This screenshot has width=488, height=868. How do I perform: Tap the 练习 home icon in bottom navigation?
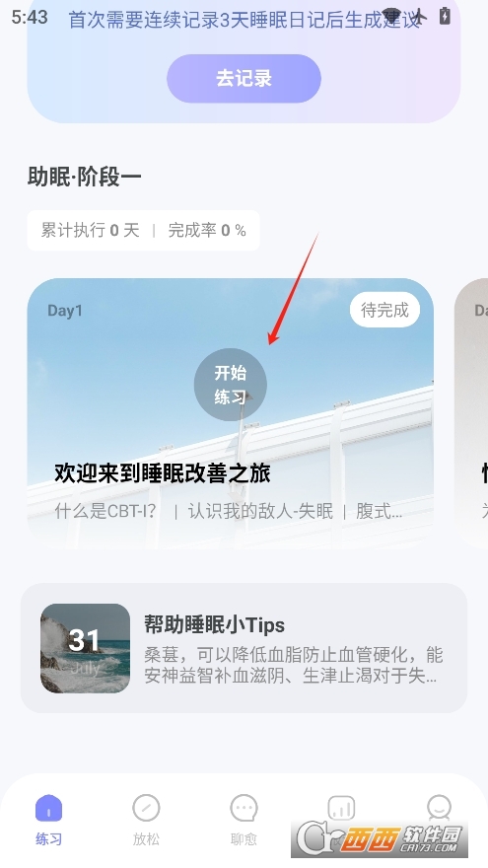tap(48, 809)
